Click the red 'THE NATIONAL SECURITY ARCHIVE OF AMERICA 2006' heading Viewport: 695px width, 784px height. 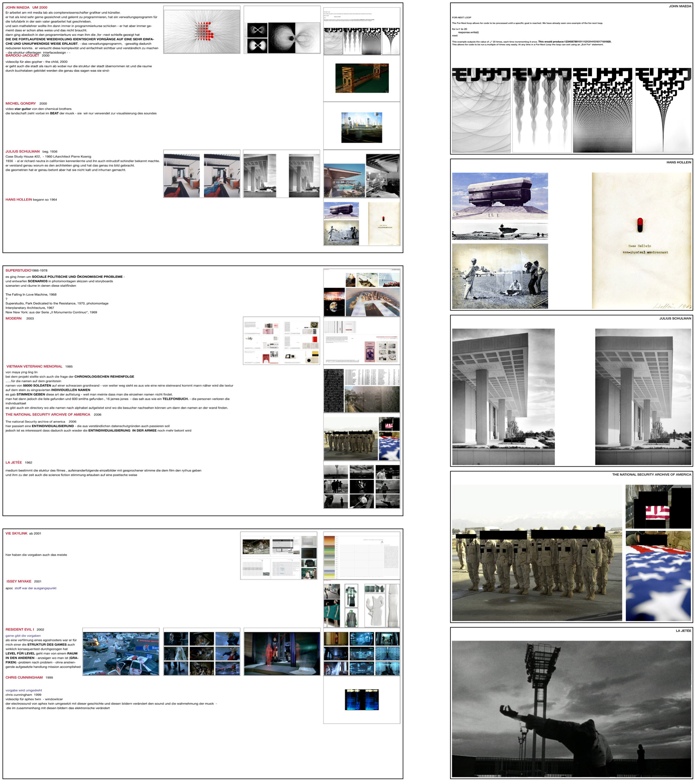53,414
